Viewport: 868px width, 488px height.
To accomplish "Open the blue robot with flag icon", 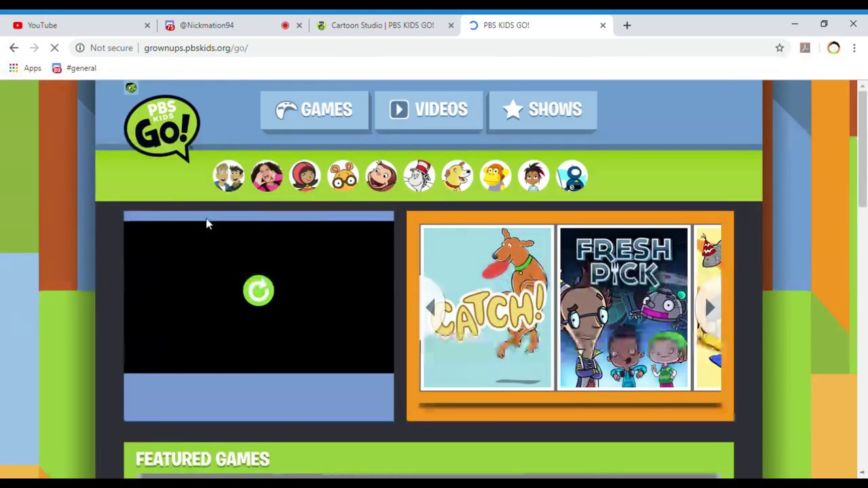I will click(572, 176).
